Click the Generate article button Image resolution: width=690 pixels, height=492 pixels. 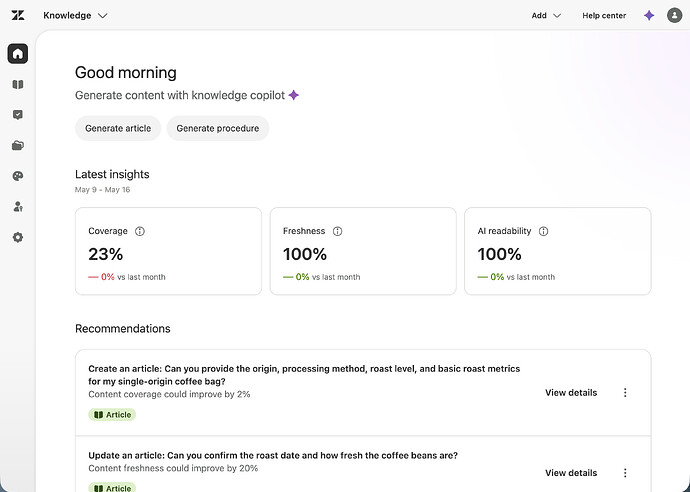point(118,129)
